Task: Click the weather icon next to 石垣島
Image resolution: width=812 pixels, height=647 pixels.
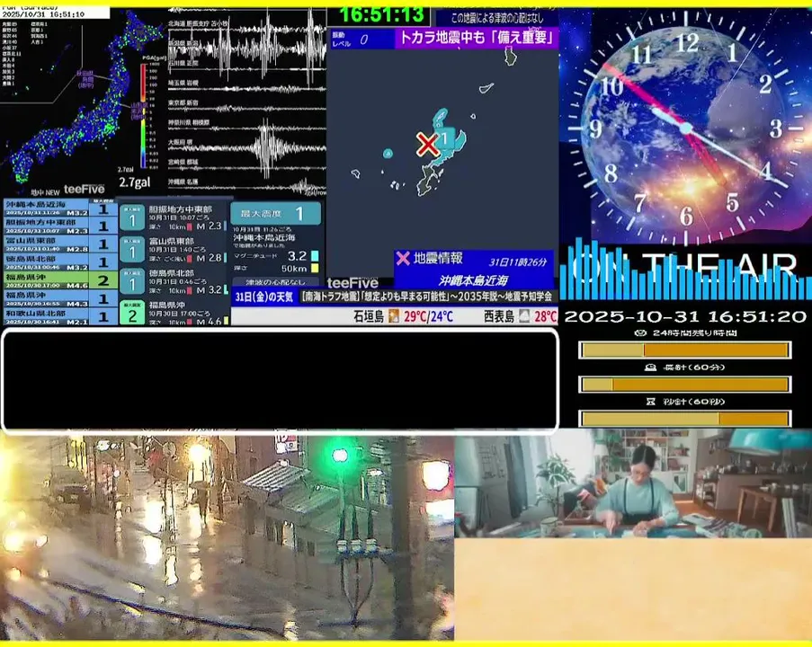Action: 394,315
